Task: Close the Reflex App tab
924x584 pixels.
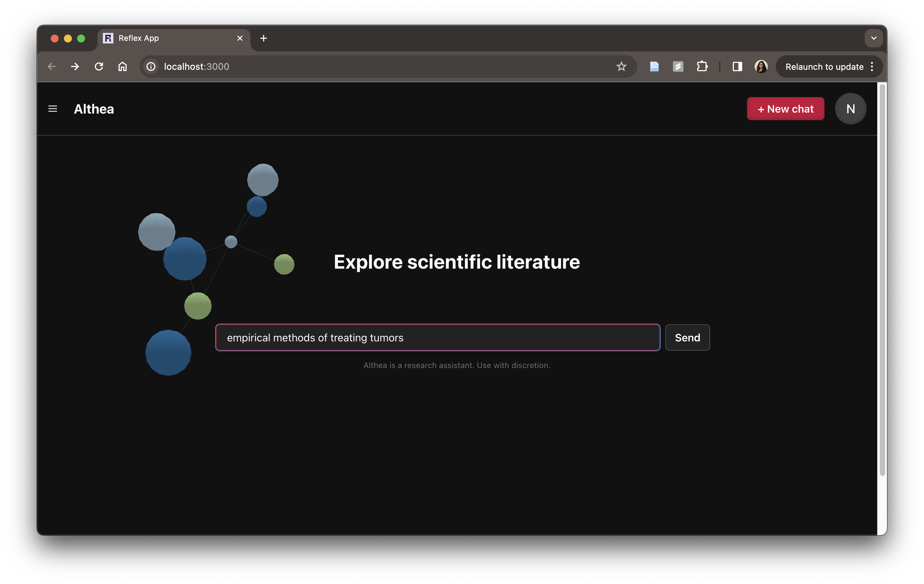Action: (240, 38)
